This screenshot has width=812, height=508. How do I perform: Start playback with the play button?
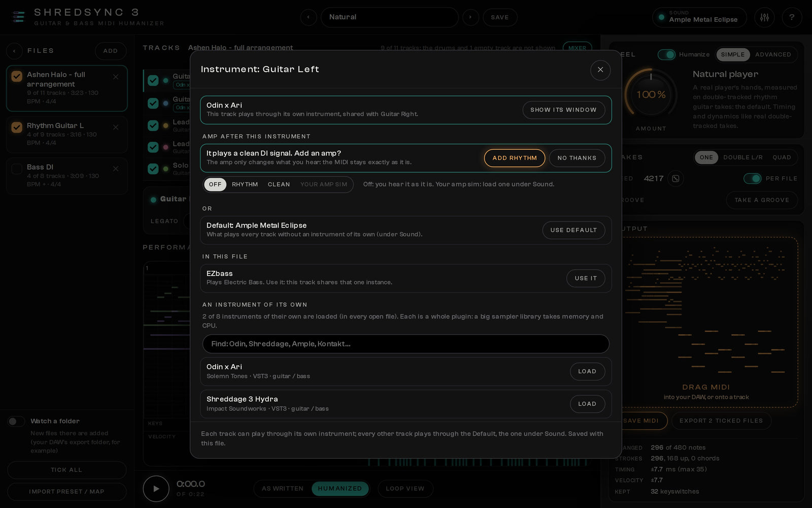coord(156,489)
